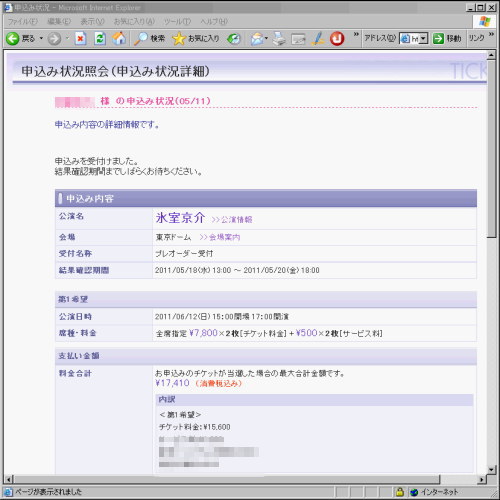Click the 氷室京介 performance name
This screenshot has height=500, width=500.
pyautogui.click(x=180, y=218)
